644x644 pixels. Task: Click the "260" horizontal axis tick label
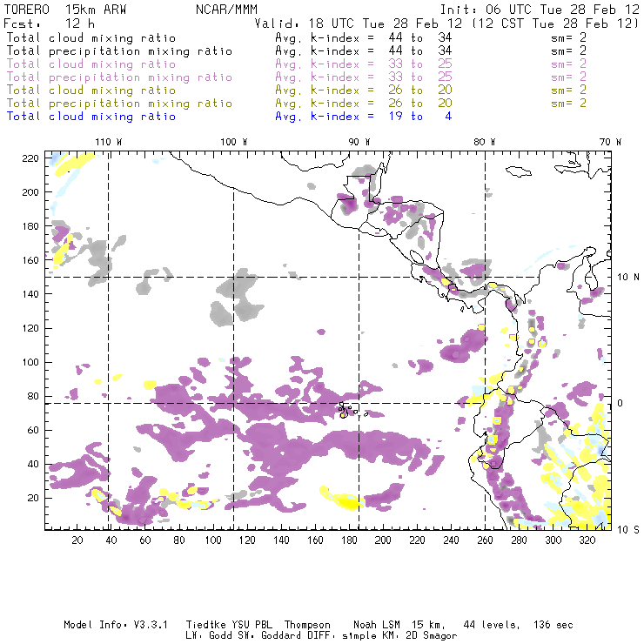485,540
